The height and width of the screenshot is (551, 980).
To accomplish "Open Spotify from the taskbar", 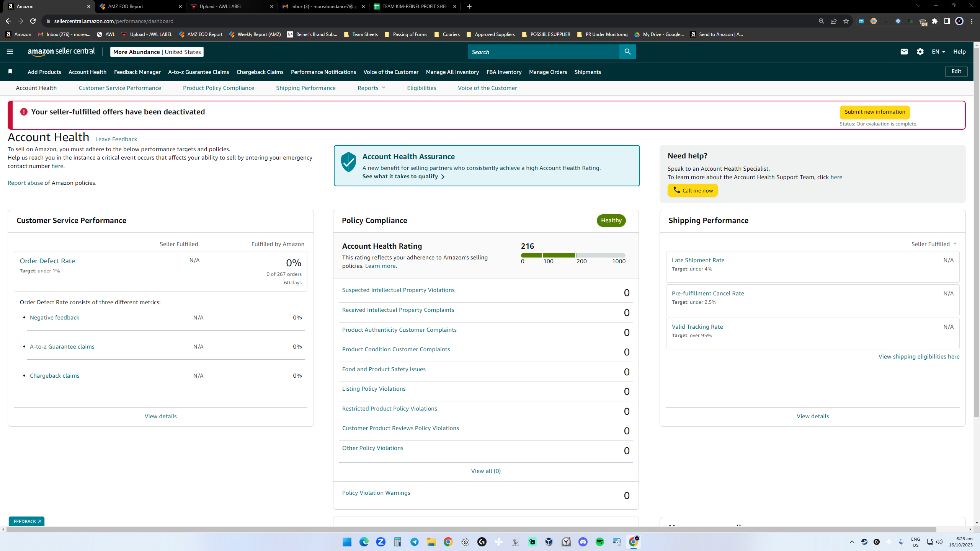I will [x=600, y=542].
